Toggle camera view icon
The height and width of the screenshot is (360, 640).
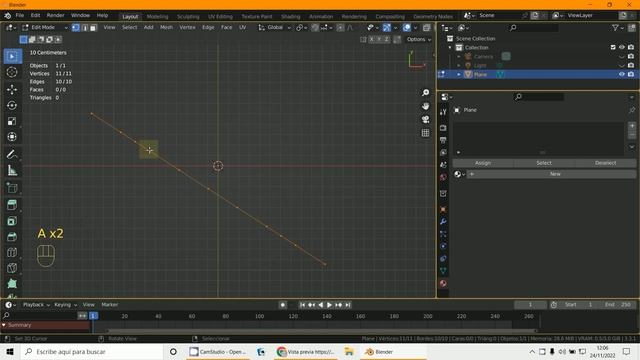425,120
